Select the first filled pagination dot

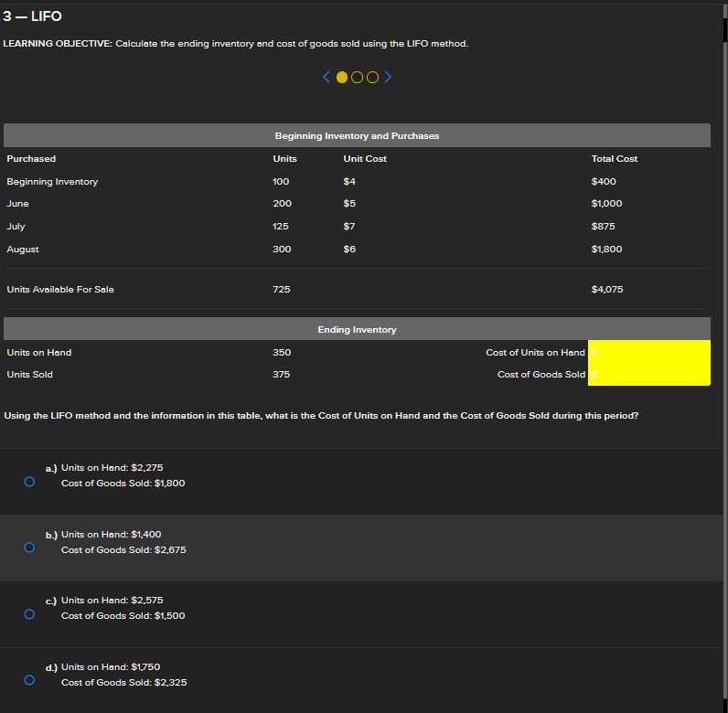342,78
